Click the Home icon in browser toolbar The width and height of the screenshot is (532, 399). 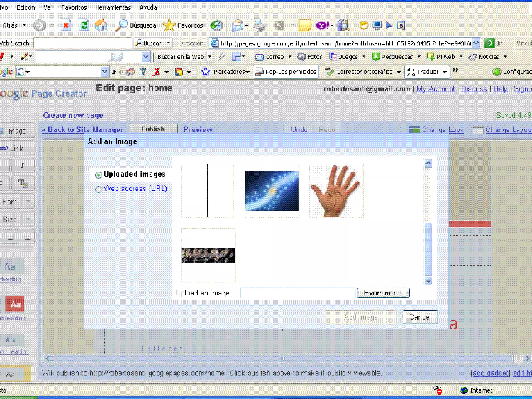(x=101, y=25)
